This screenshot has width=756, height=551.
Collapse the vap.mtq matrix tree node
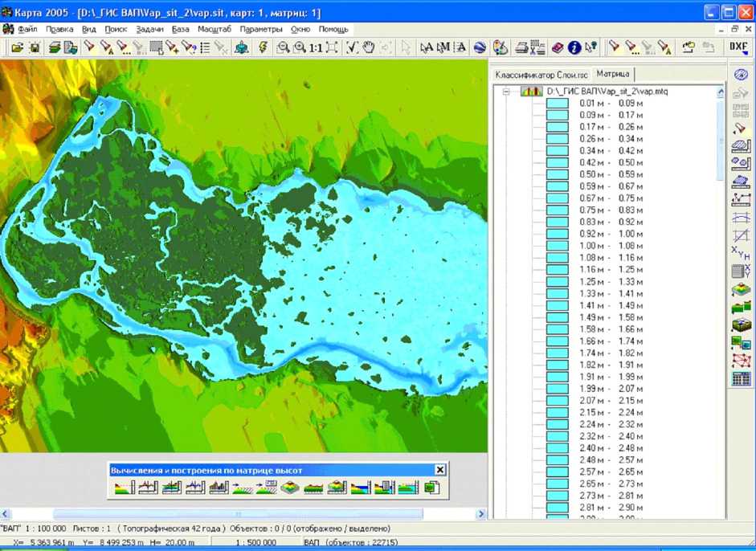(x=507, y=92)
